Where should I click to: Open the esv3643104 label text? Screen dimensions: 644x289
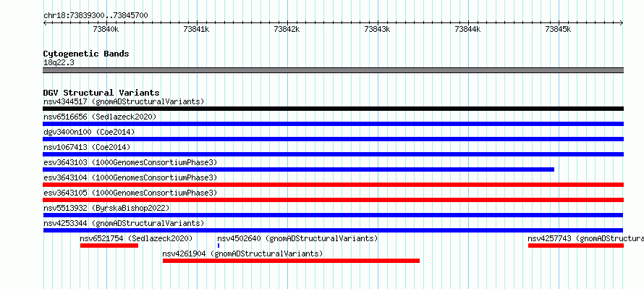[x=130, y=177]
